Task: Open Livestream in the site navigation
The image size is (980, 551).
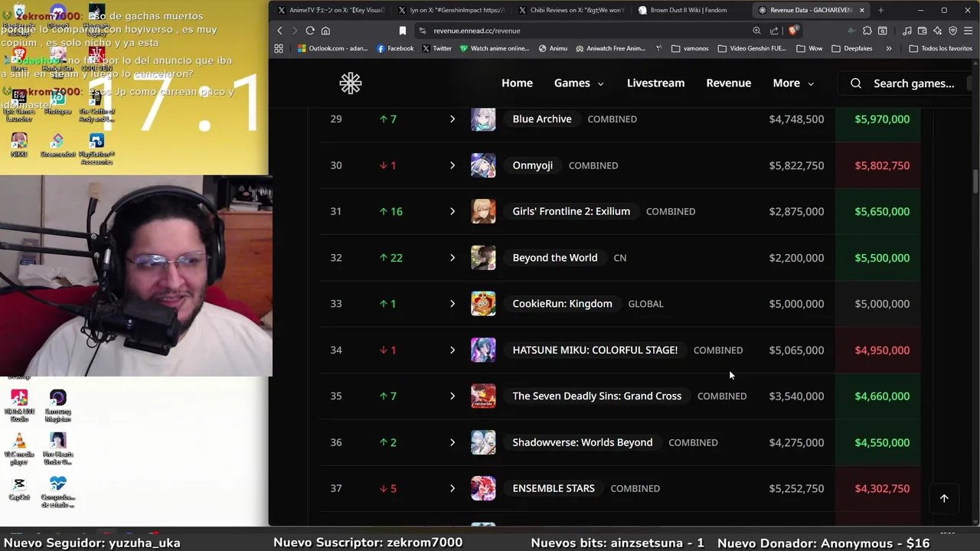Action: click(x=655, y=83)
